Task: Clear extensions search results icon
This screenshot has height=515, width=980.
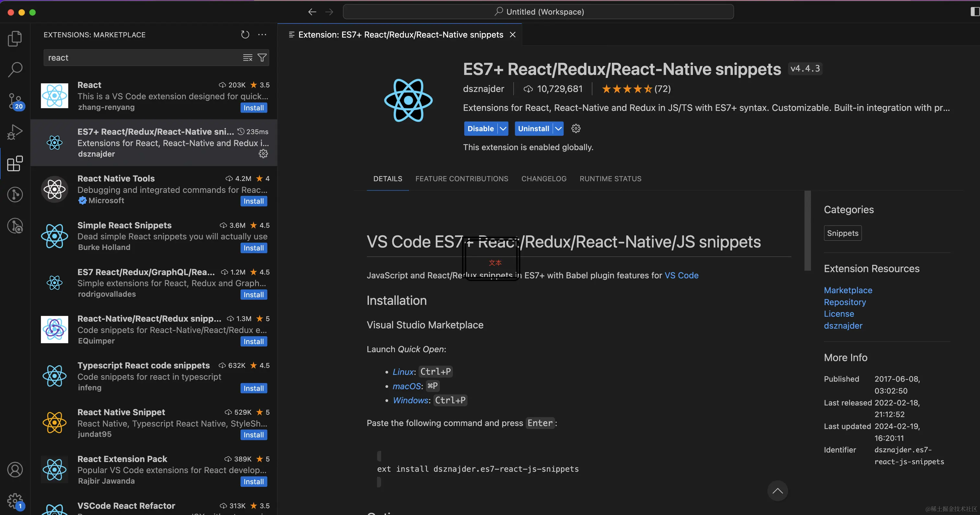Action: tap(248, 58)
